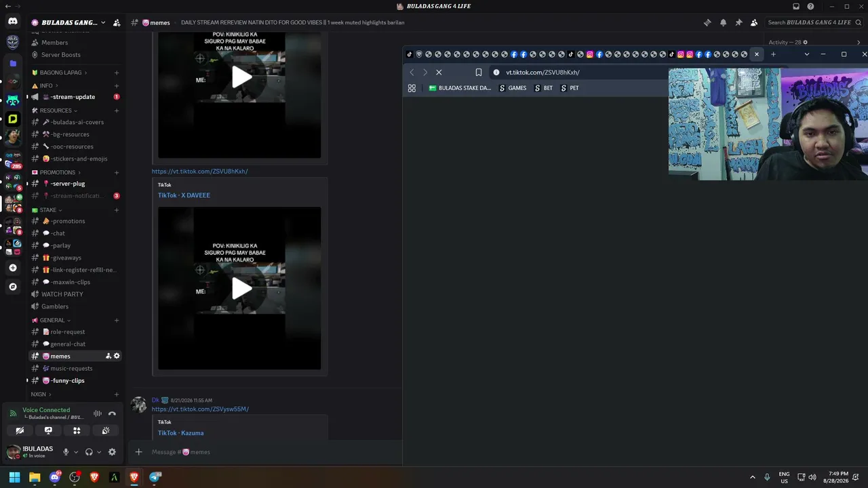868x488 pixels.
Task: Open Discord inbox icon in title bar
Action: (796, 6)
